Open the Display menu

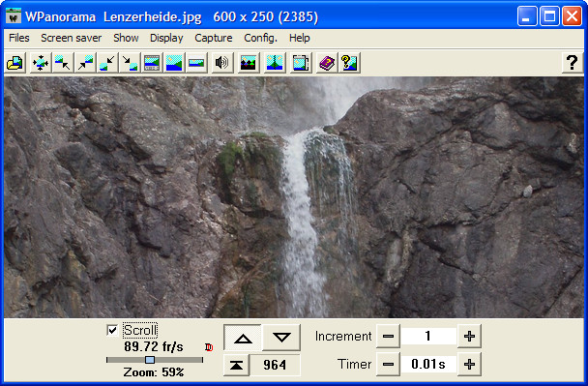coord(166,38)
